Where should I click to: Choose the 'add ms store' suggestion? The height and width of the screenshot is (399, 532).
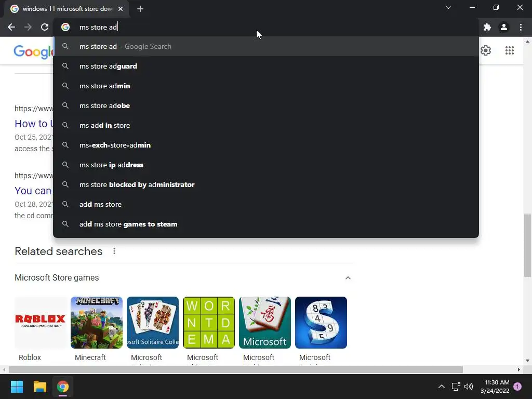pyautogui.click(x=266, y=204)
